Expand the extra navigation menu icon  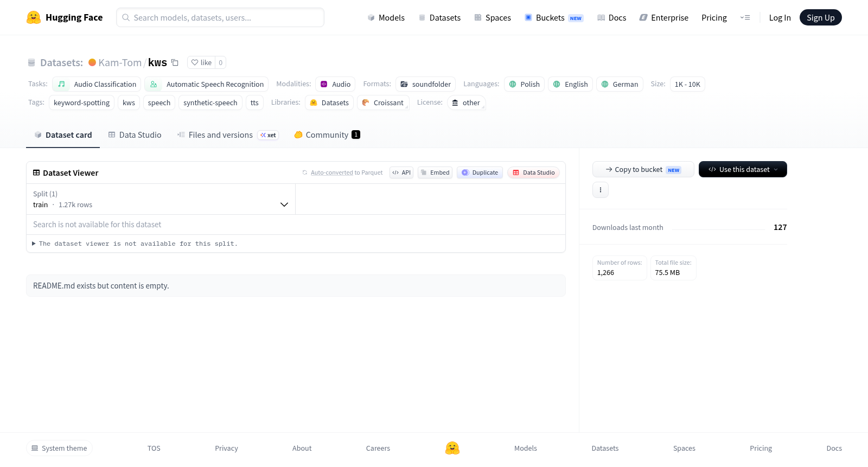tap(745, 17)
